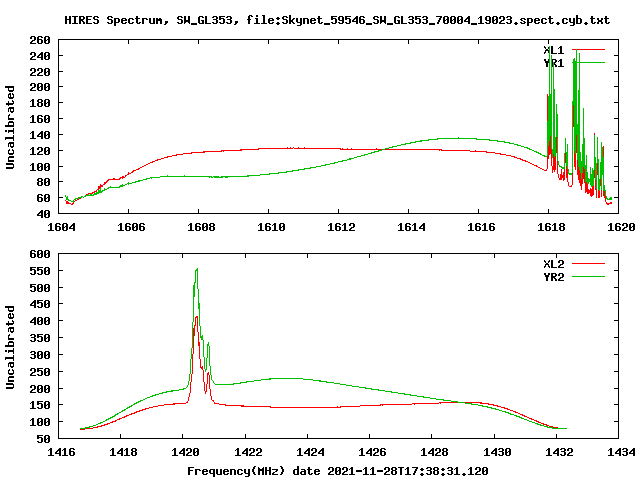Click the 60 y-axis tick label
The image size is (640, 480).
click(44, 198)
